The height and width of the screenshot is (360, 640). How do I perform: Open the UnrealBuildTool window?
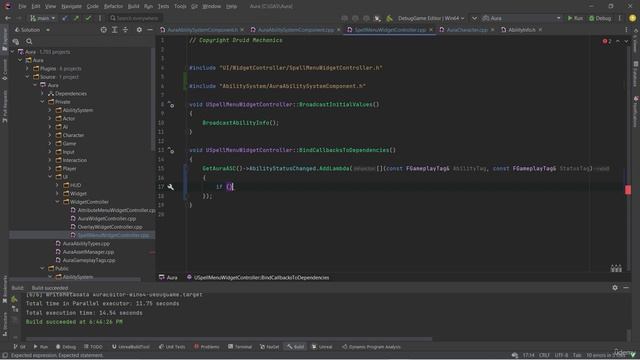pyautogui.click(x=131, y=347)
